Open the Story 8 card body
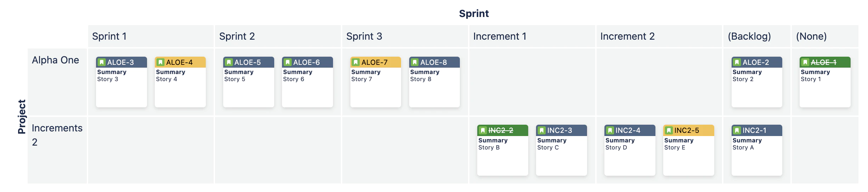Viewport: 868px width, 192px height. (x=434, y=87)
